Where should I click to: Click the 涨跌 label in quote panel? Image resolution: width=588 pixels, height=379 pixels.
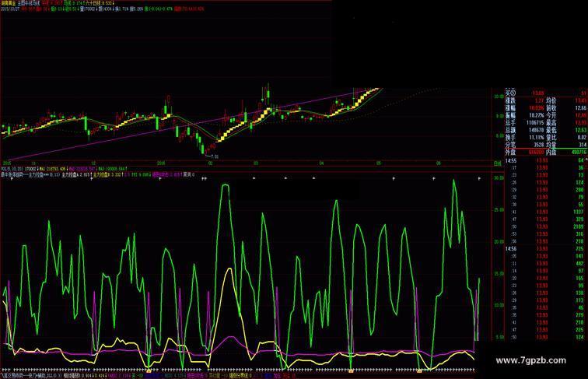point(510,100)
